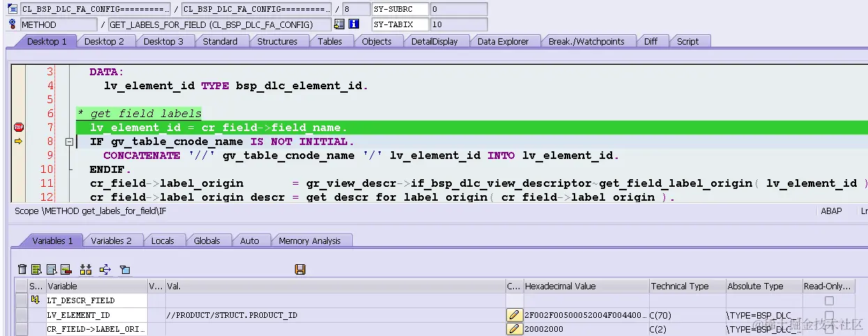Click the CONCATENATE statement on line 9
Viewport: 868px width, 336px height.
[361, 155]
